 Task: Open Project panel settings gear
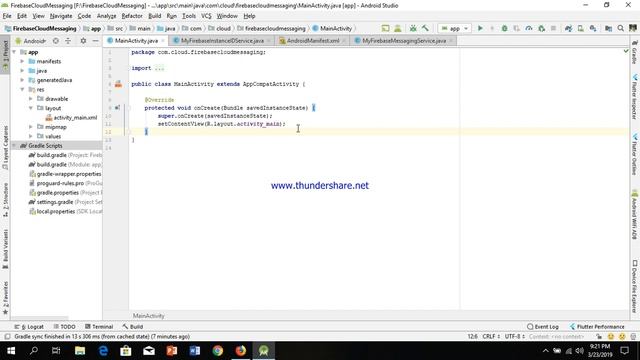83,41
